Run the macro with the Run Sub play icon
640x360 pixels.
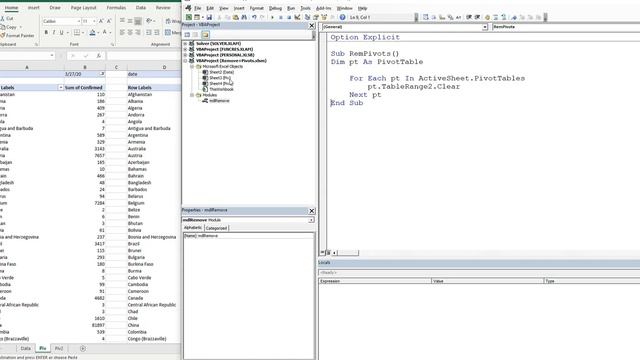point(272,17)
